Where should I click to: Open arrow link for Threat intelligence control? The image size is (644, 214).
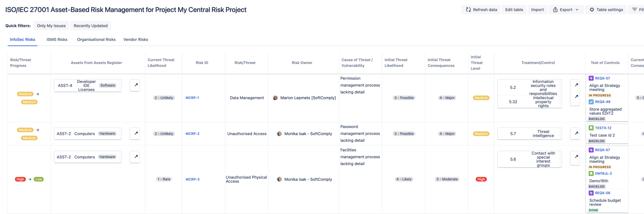click(x=575, y=133)
